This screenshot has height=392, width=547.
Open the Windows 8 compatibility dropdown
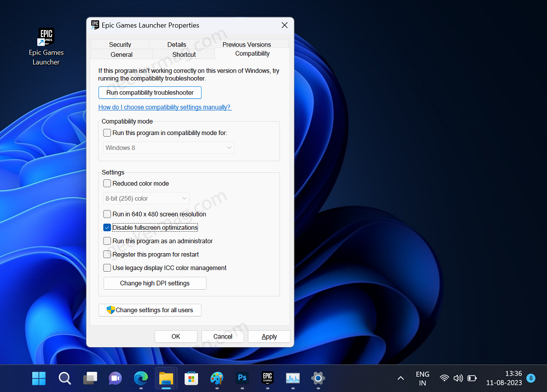169,148
